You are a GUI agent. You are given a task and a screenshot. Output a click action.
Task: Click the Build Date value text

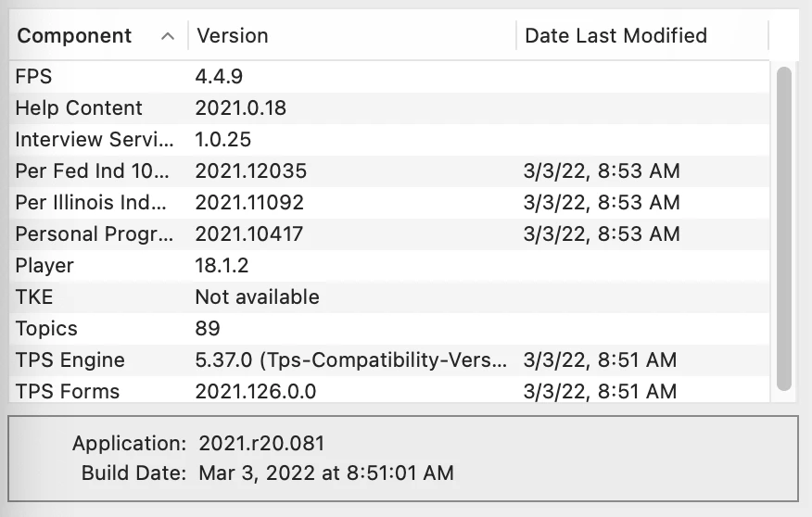[326, 473]
